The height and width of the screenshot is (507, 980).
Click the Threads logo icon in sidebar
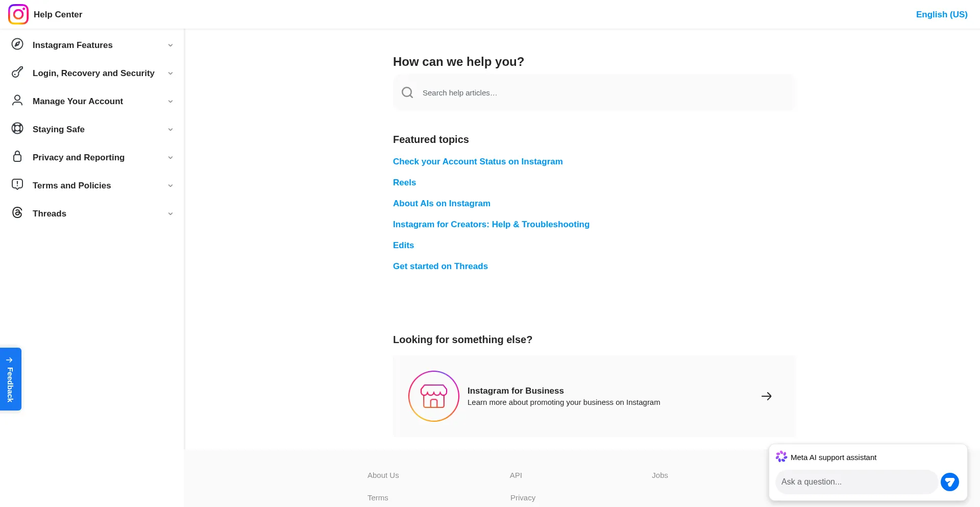(x=17, y=213)
